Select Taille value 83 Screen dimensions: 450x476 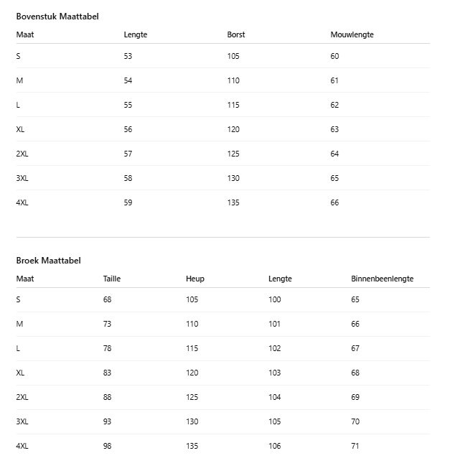click(x=108, y=373)
